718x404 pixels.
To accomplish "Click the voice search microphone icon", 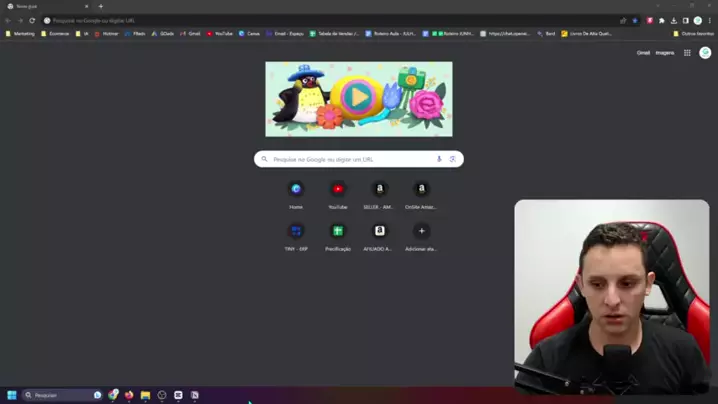I will [439, 159].
